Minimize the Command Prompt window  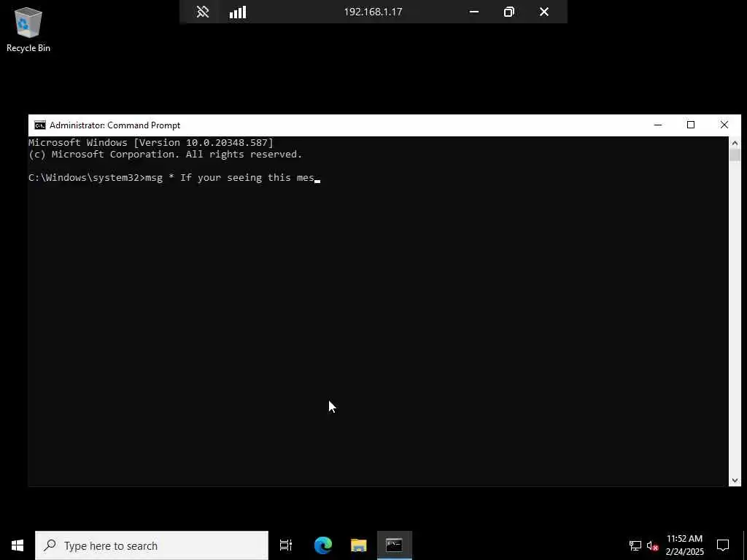tap(658, 125)
